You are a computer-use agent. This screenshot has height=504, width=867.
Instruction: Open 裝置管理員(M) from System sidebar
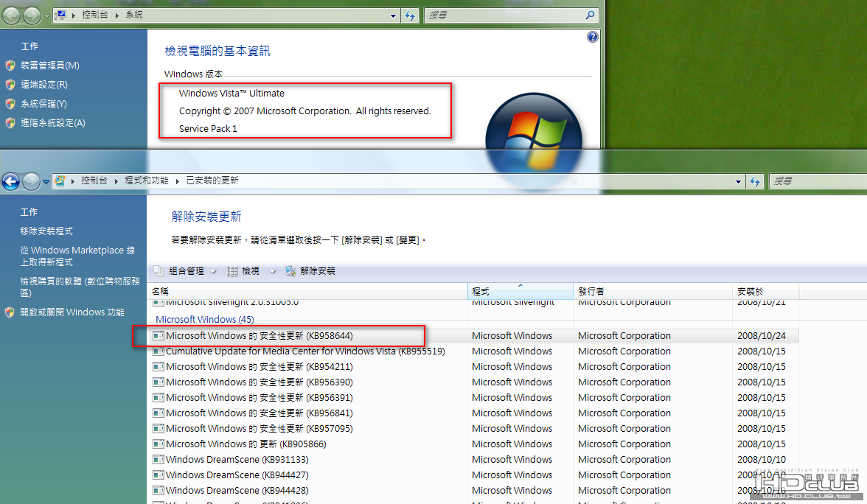(50, 65)
